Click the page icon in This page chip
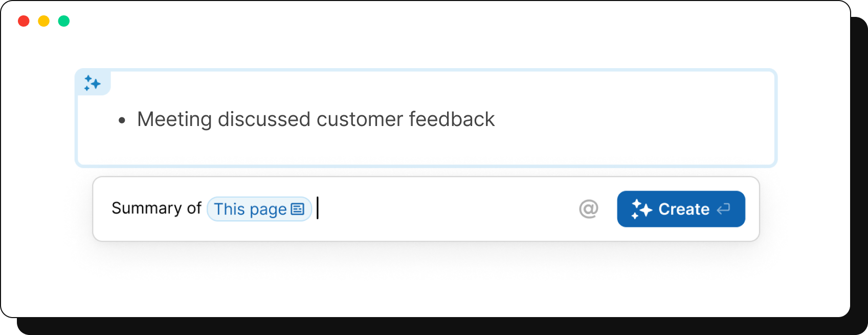 pyautogui.click(x=298, y=209)
